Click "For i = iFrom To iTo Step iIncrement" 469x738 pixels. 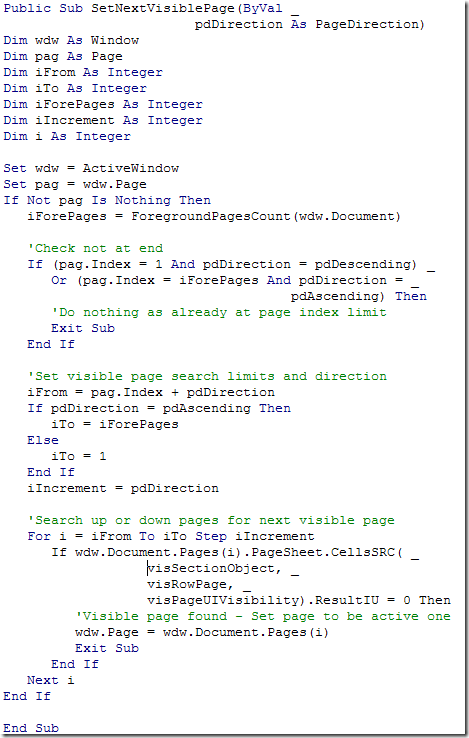[171, 536]
